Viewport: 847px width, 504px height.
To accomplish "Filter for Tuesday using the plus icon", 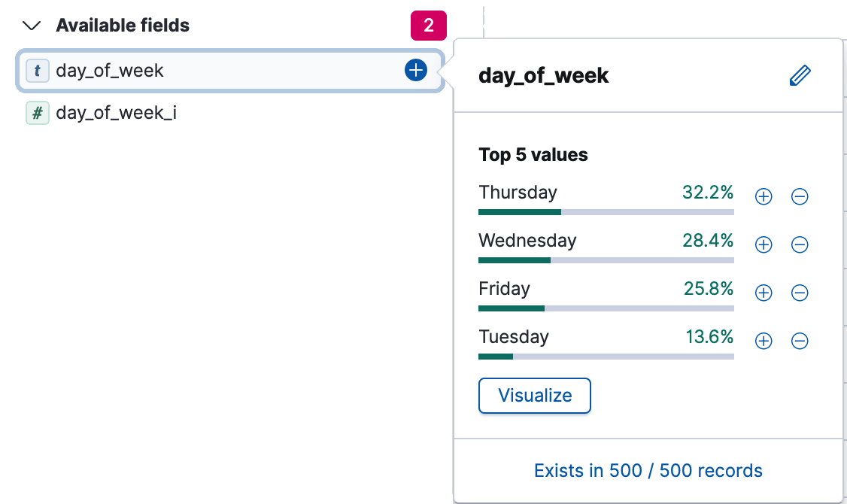I will 763,341.
